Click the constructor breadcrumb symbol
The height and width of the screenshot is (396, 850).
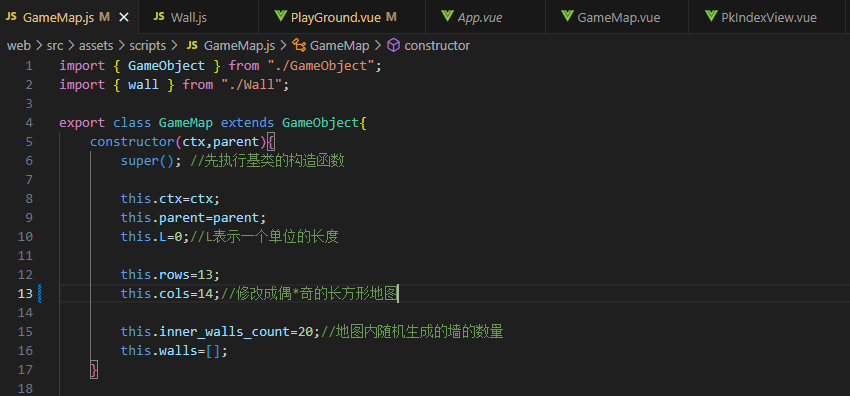437,46
